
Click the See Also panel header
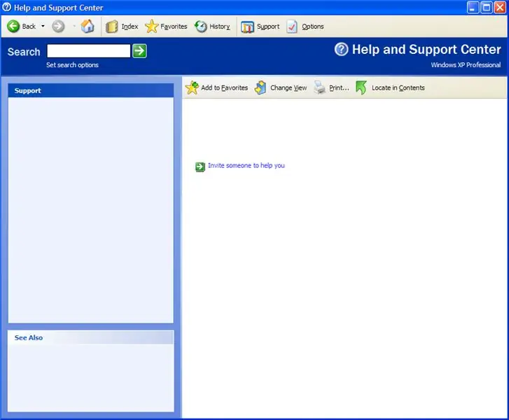[91, 337]
